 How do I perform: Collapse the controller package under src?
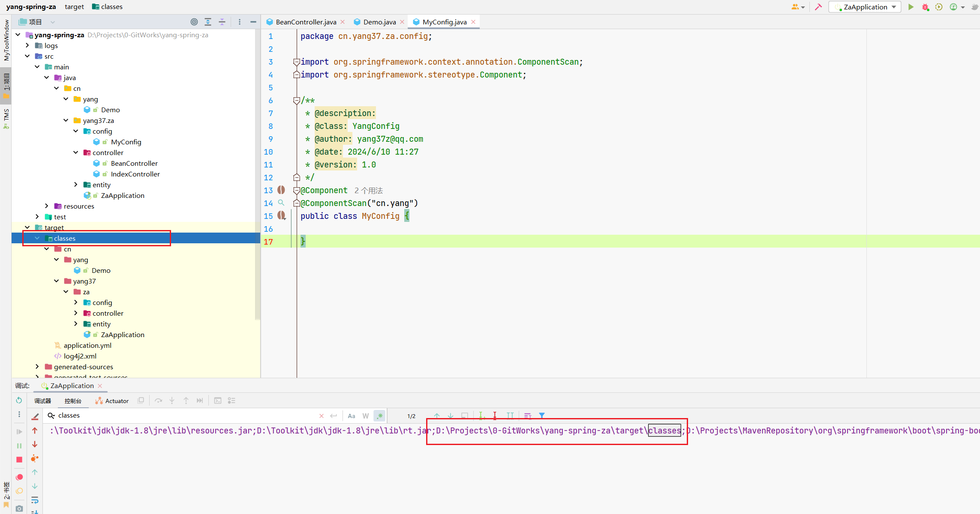pos(76,152)
